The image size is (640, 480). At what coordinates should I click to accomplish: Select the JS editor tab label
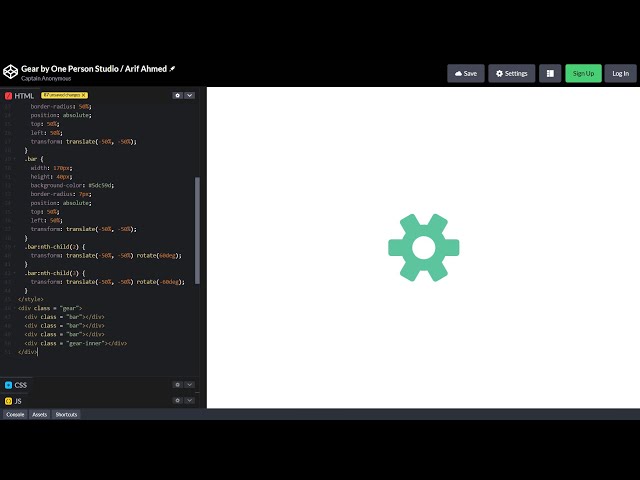[18, 401]
